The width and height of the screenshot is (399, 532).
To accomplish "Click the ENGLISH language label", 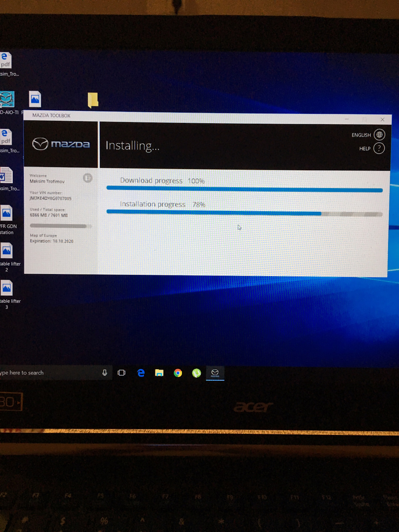I will (361, 135).
